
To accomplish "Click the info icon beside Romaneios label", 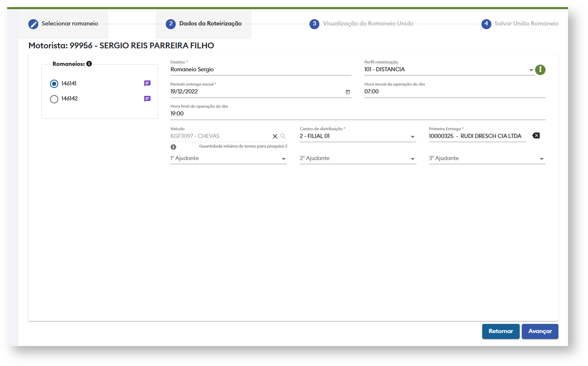I will pyautogui.click(x=89, y=64).
